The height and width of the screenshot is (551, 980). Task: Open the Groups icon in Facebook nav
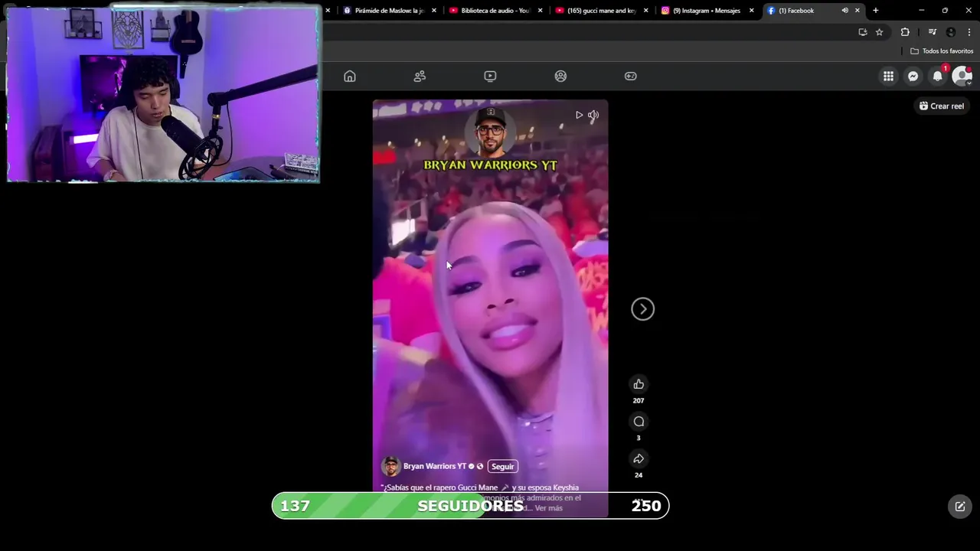coord(560,76)
